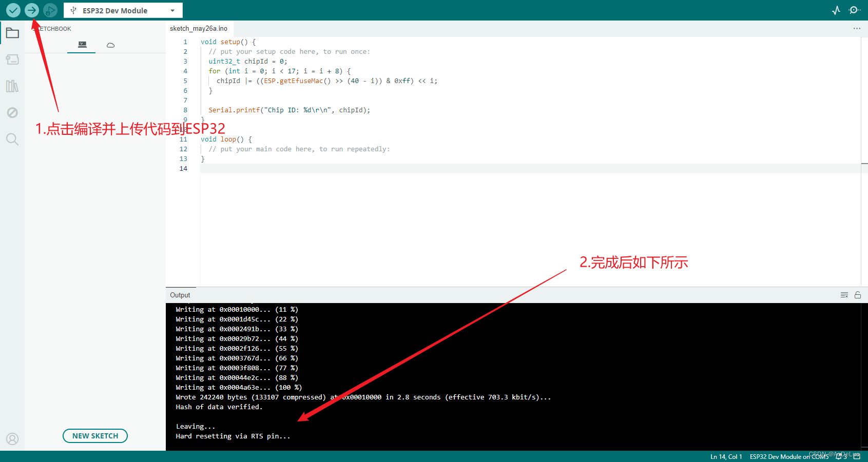
Task: Open the Serial Plotter icon
Action: coord(836,10)
